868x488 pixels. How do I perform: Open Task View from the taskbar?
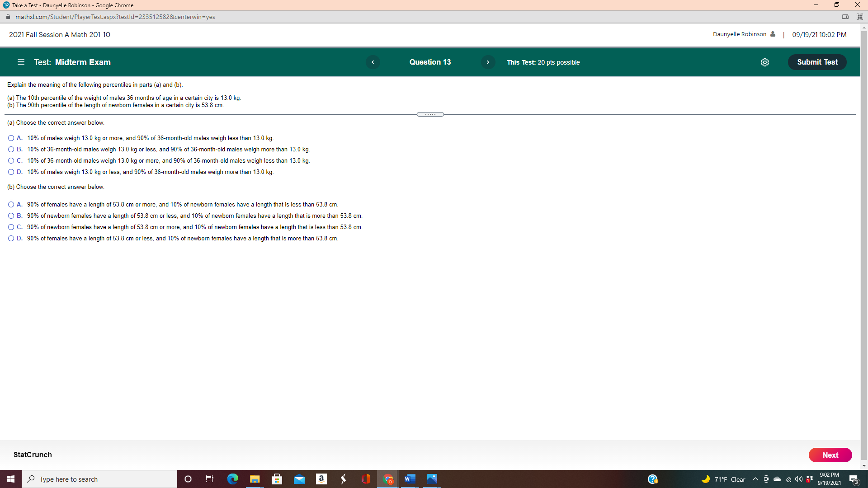tap(209, 479)
